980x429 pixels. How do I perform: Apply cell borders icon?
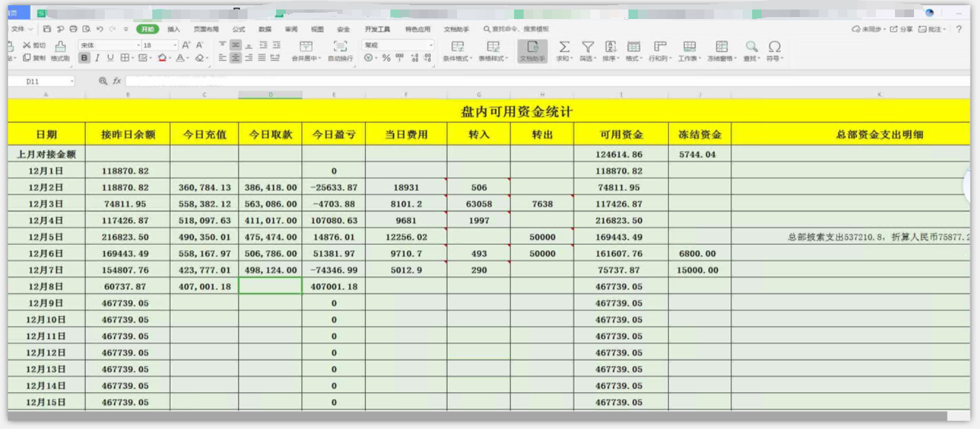click(126, 58)
